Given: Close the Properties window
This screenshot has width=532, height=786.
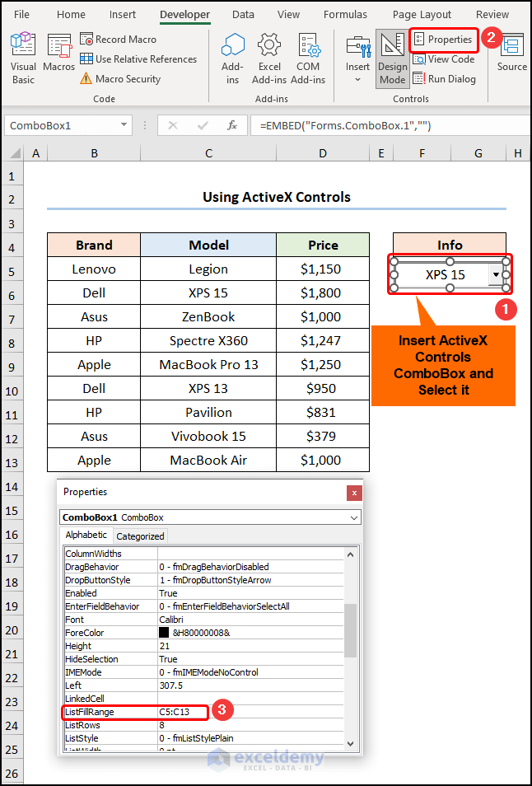Looking at the screenshot, I should click(x=354, y=494).
